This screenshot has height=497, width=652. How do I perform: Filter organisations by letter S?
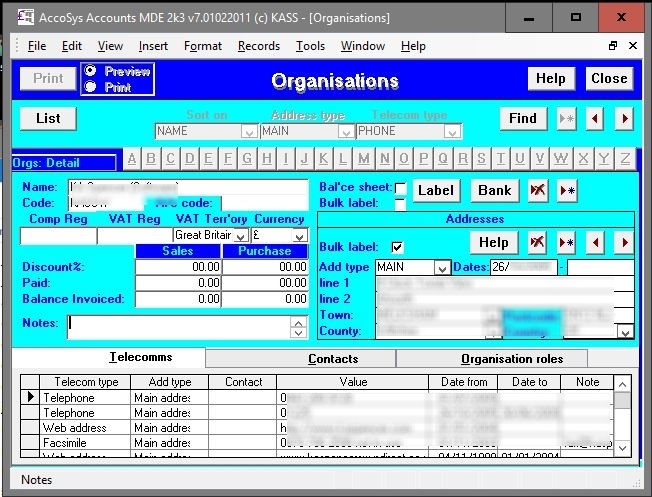tap(481, 158)
